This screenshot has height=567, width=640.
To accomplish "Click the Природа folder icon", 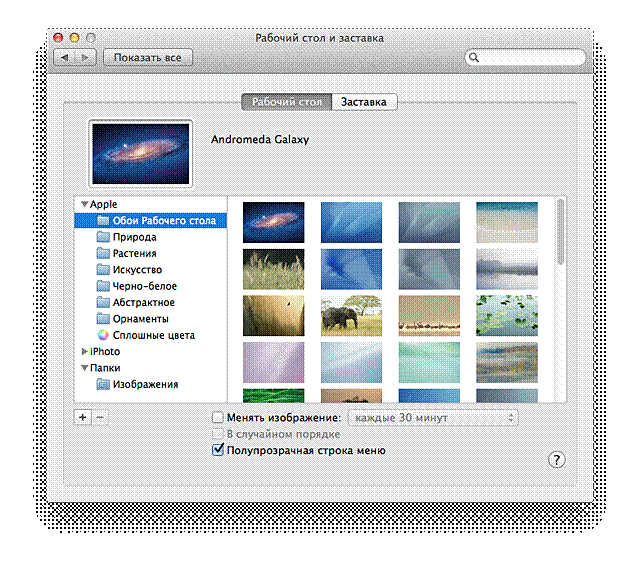I will (x=103, y=237).
